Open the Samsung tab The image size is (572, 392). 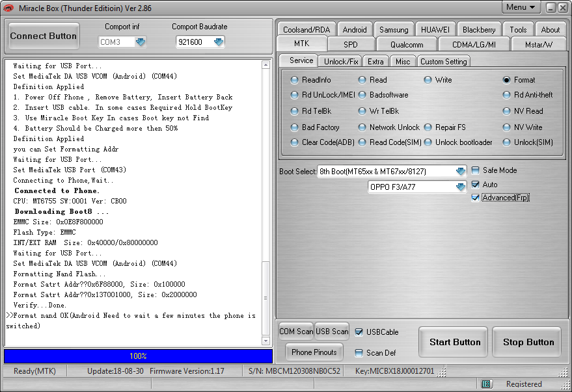pyautogui.click(x=394, y=29)
